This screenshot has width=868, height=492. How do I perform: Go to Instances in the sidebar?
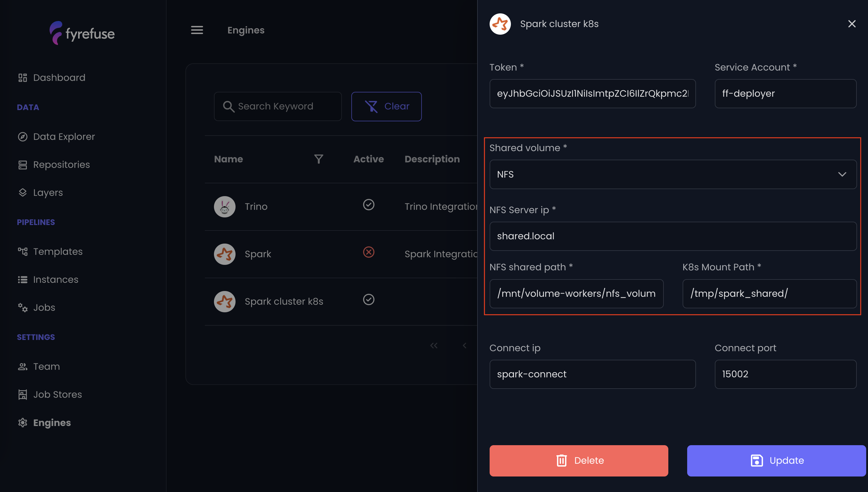(48, 279)
